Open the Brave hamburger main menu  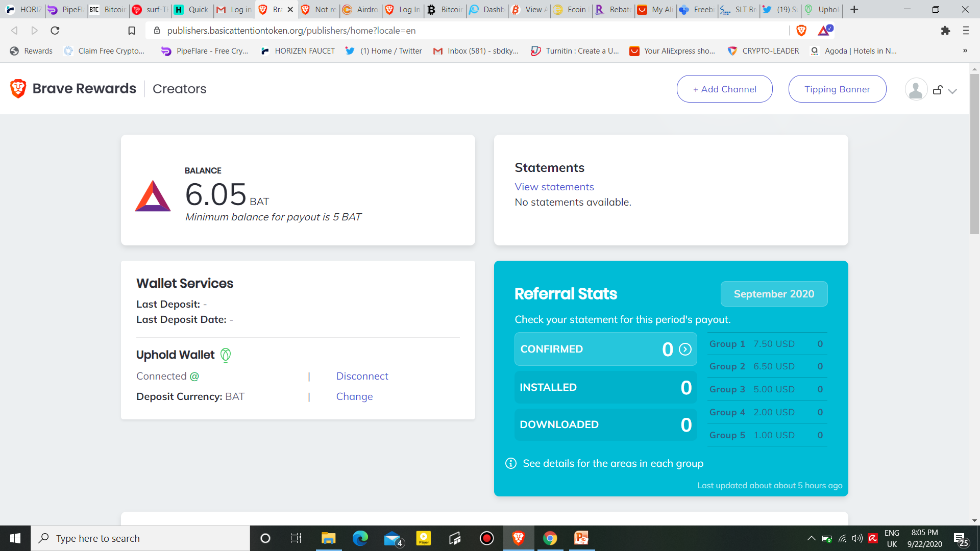pyautogui.click(x=966, y=31)
